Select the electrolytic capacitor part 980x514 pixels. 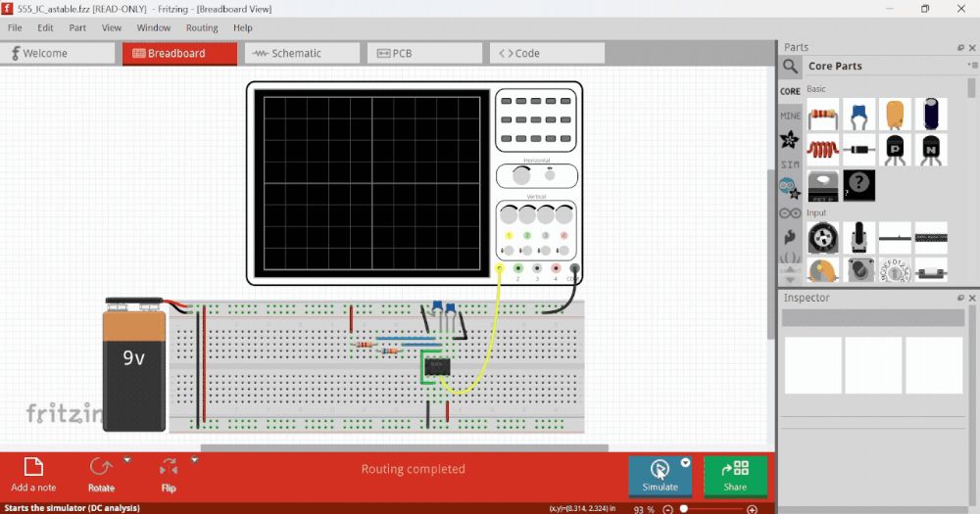(x=931, y=115)
